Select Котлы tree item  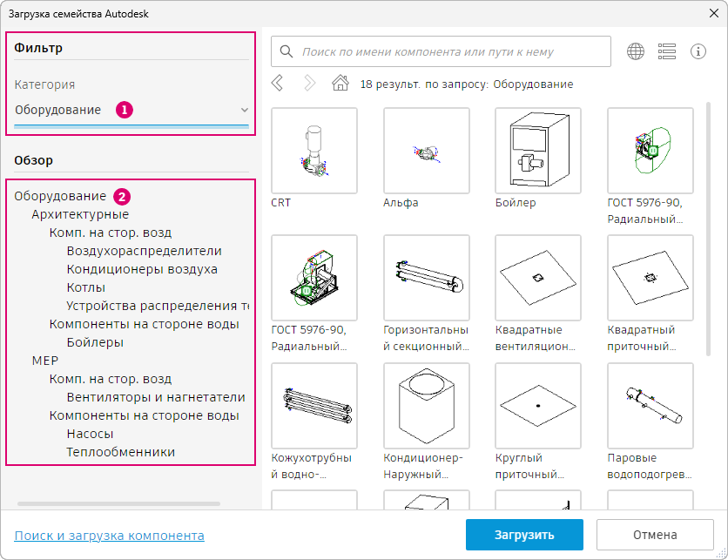[86, 288]
